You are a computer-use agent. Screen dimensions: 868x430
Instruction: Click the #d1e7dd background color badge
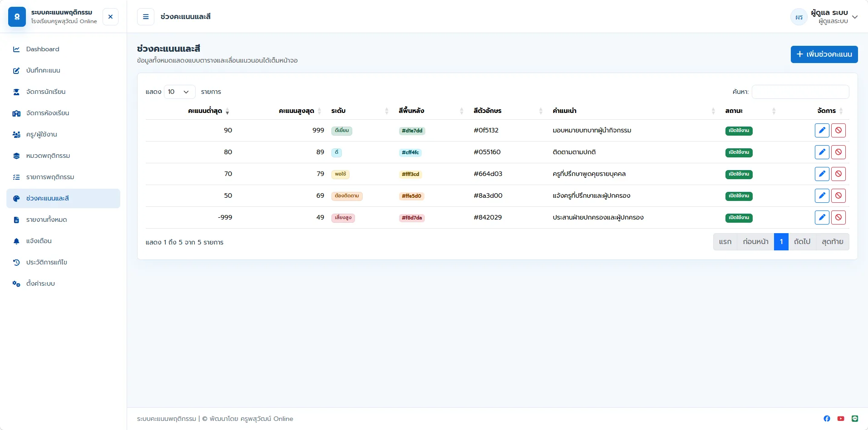pos(412,131)
